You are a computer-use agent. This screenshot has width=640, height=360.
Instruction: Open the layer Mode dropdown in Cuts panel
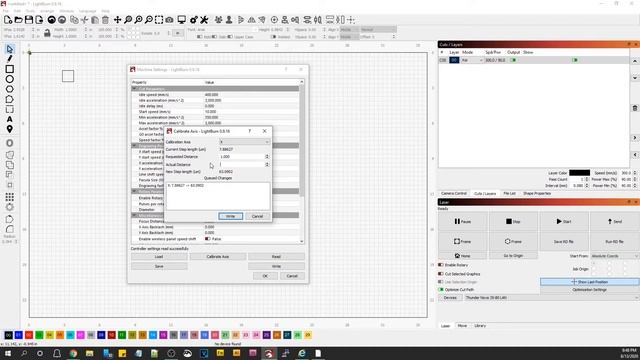point(472,60)
